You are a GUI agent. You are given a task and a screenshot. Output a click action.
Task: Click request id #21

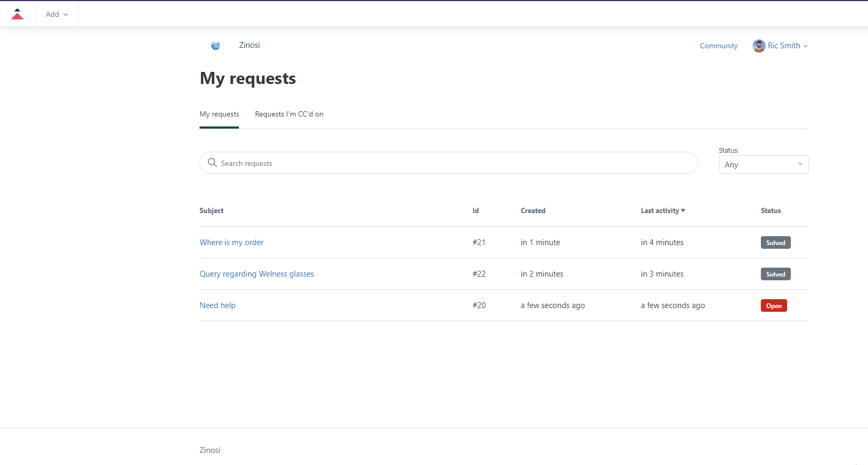tap(479, 242)
